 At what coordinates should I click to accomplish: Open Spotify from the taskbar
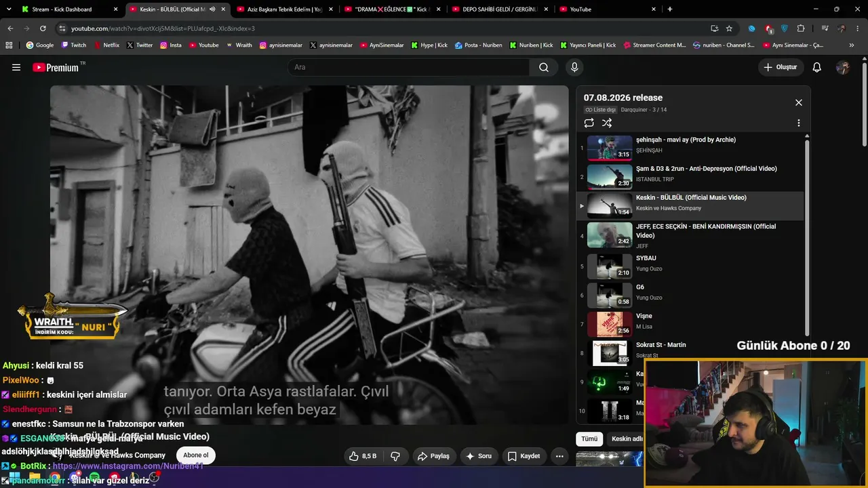(x=94, y=479)
